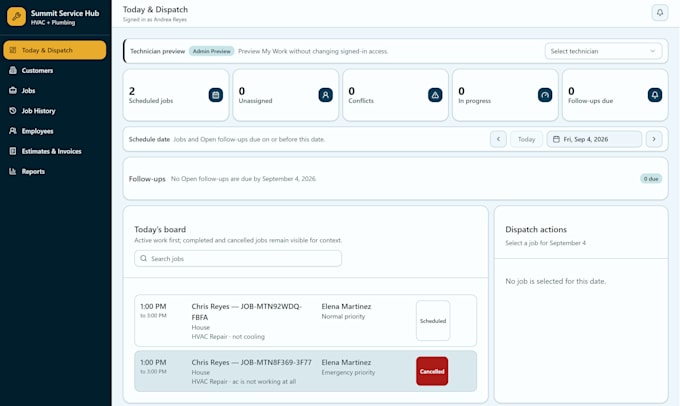
Task: Click the Follow-ups due bell icon
Action: click(x=654, y=95)
